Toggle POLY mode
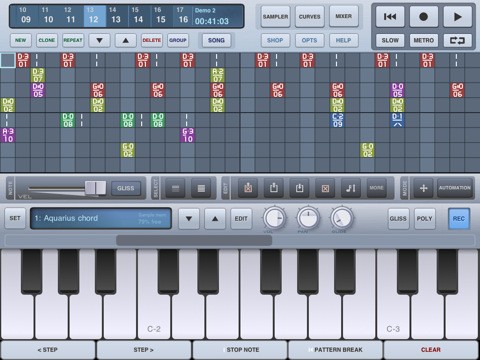This screenshot has width=480, height=360. click(424, 219)
